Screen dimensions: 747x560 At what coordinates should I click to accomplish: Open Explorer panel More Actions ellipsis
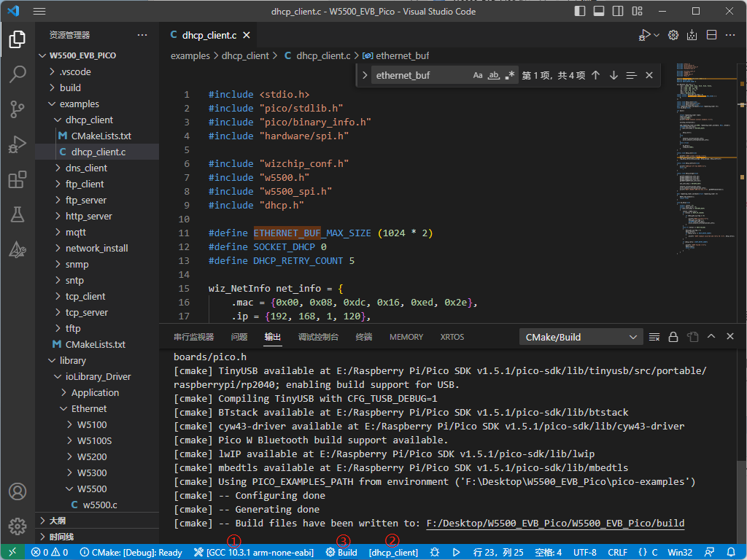142,35
